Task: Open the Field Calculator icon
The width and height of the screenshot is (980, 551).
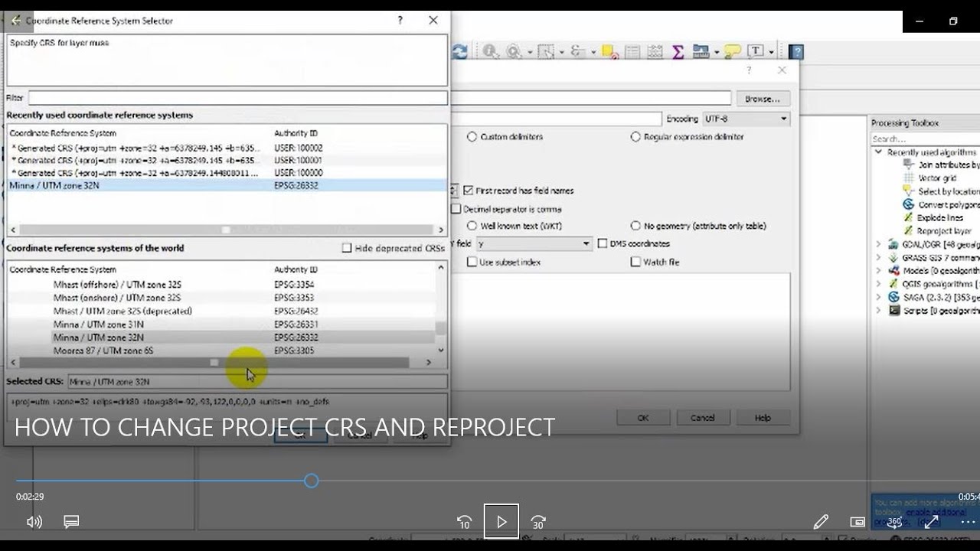Action: [x=655, y=51]
